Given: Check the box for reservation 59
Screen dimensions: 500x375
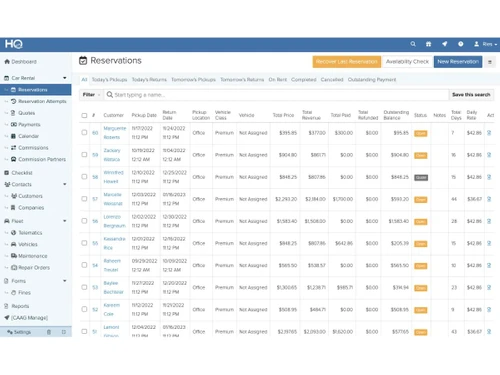Looking at the screenshot, I should click(84, 155).
